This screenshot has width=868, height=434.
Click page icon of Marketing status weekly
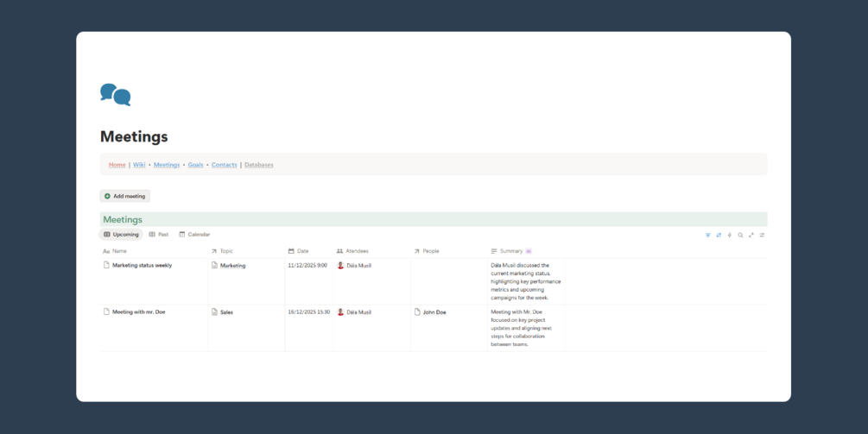click(106, 265)
